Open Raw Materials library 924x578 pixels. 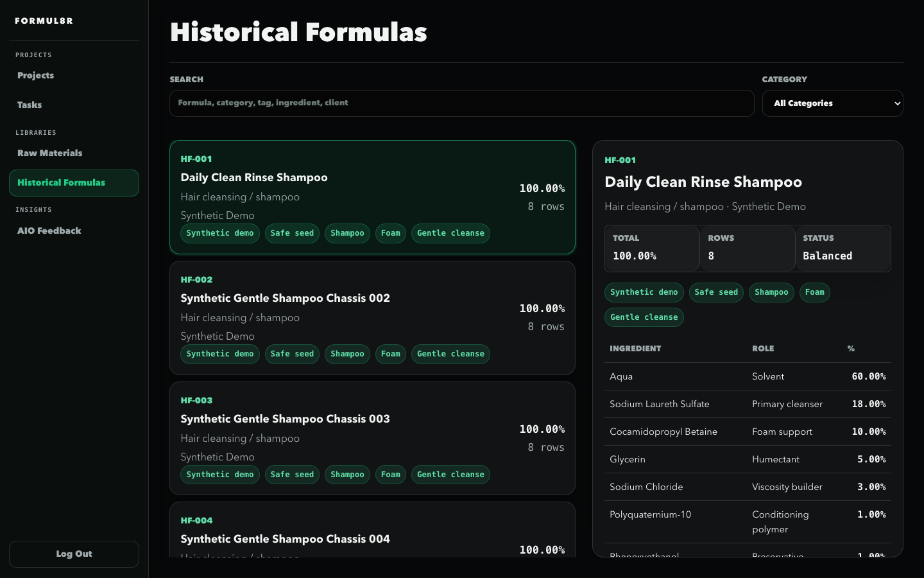pyautogui.click(x=74, y=153)
